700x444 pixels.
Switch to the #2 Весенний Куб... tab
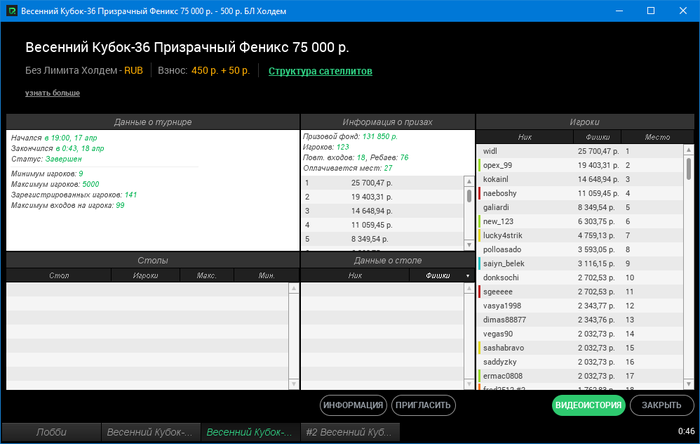tap(350, 432)
